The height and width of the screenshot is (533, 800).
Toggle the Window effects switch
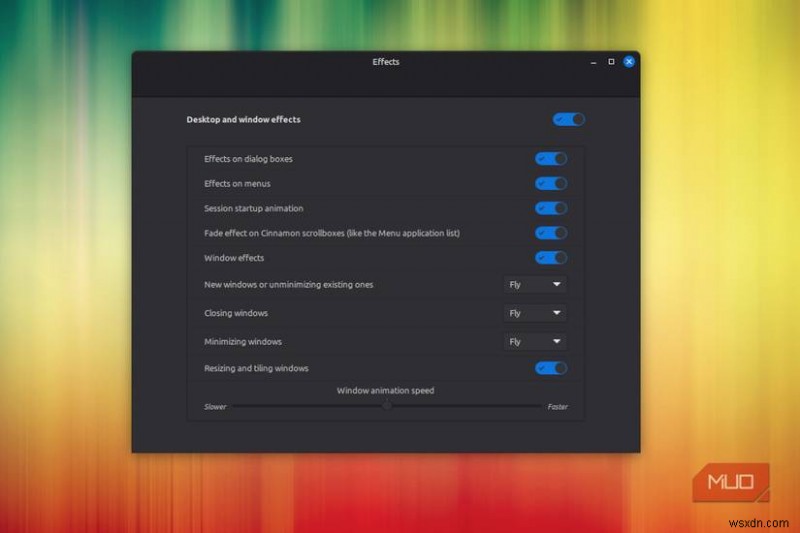coord(551,258)
